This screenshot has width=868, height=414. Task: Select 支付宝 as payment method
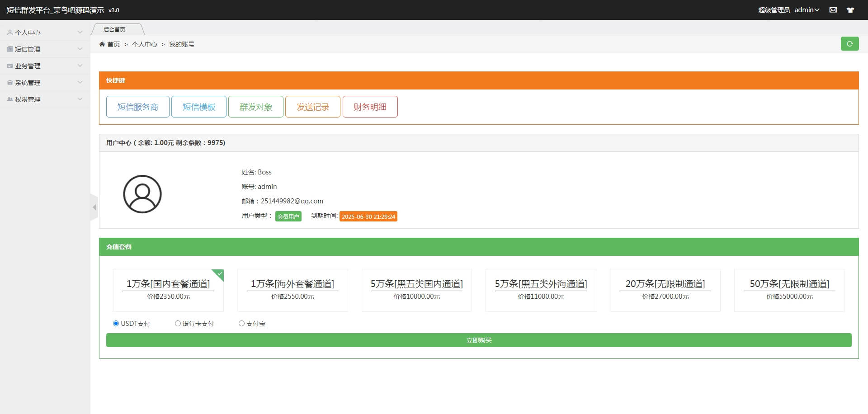[x=241, y=323]
